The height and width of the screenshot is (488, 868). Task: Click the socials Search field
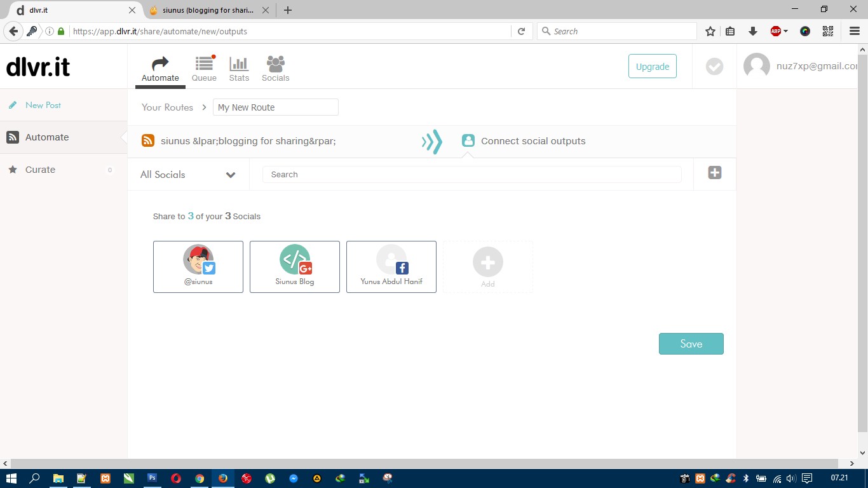pos(472,175)
